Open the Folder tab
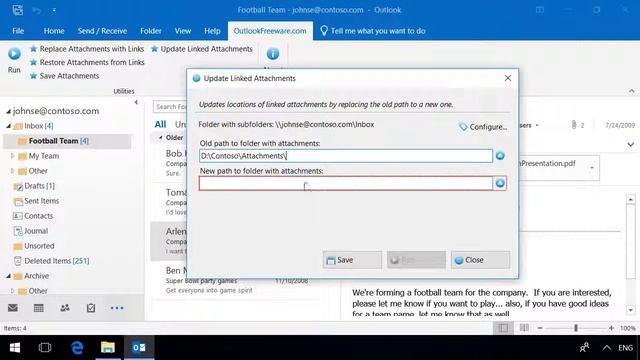 (151, 31)
